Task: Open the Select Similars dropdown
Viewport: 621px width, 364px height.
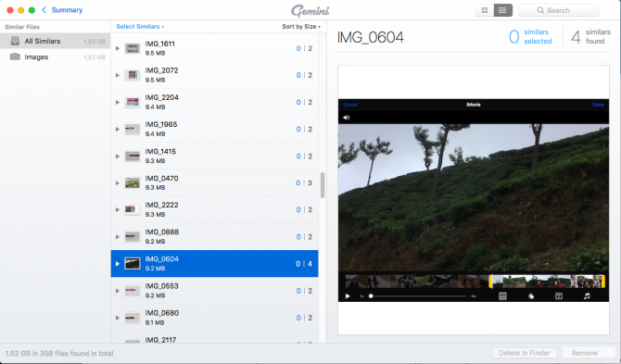Action: pos(140,27)
